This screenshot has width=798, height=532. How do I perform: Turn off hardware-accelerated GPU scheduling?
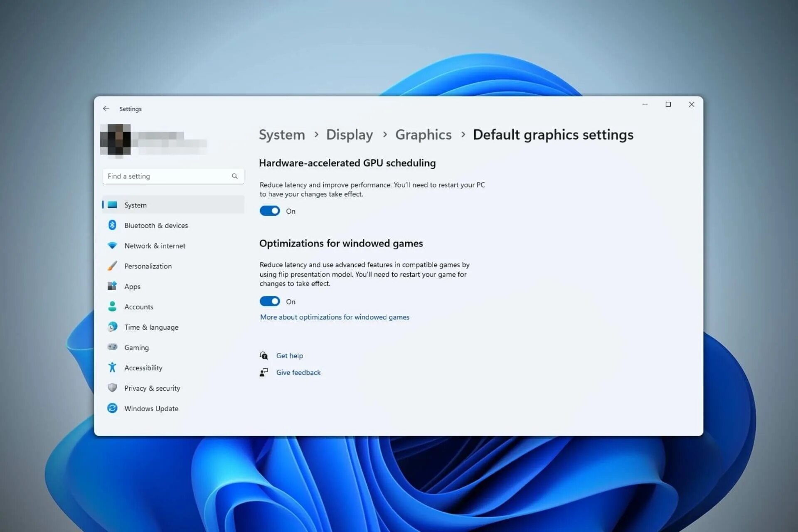(x=270, y=211)
